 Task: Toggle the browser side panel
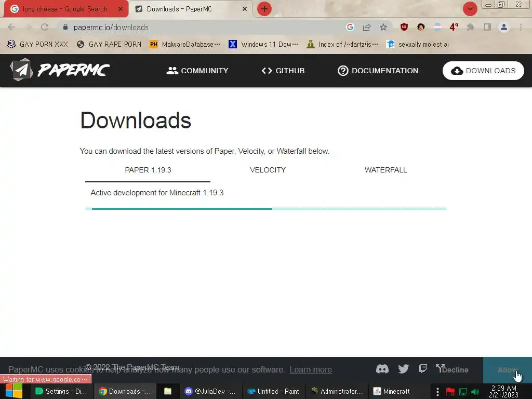[x=487, y=27]
